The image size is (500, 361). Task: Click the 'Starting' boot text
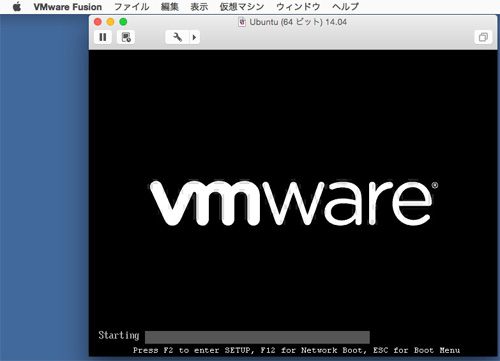119,335
